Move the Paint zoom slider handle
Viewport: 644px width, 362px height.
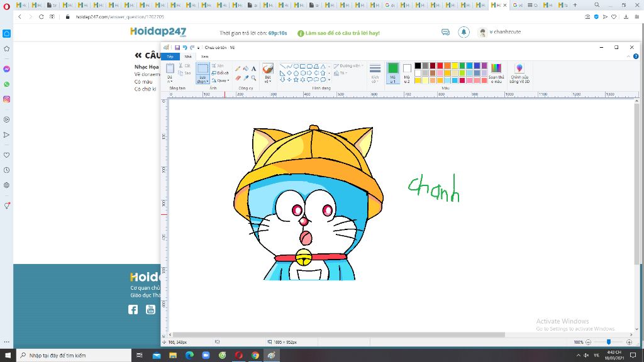(x=609, y=342)
